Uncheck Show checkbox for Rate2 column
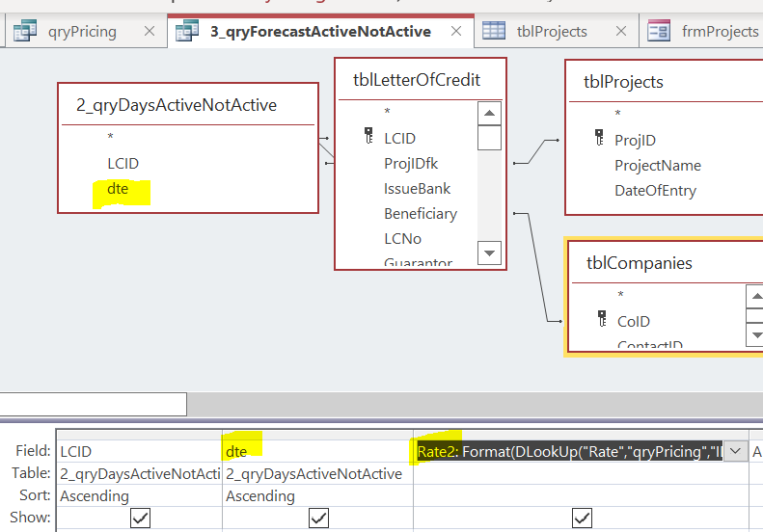This screenshot has width=763, height=532. pos(582,518)
